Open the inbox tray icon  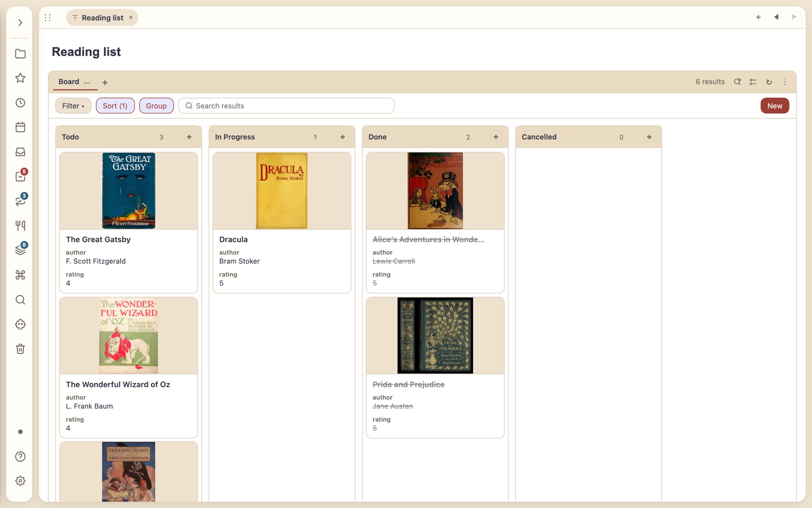20,152
